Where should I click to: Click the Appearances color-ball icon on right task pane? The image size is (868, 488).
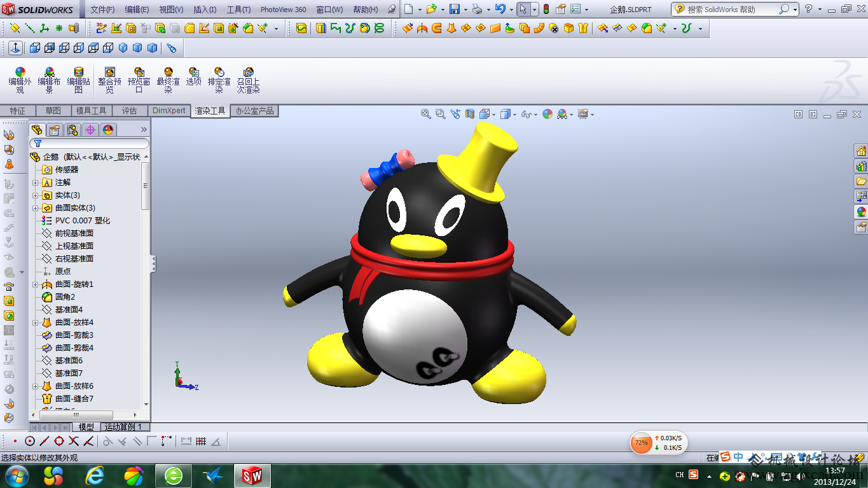861,212
